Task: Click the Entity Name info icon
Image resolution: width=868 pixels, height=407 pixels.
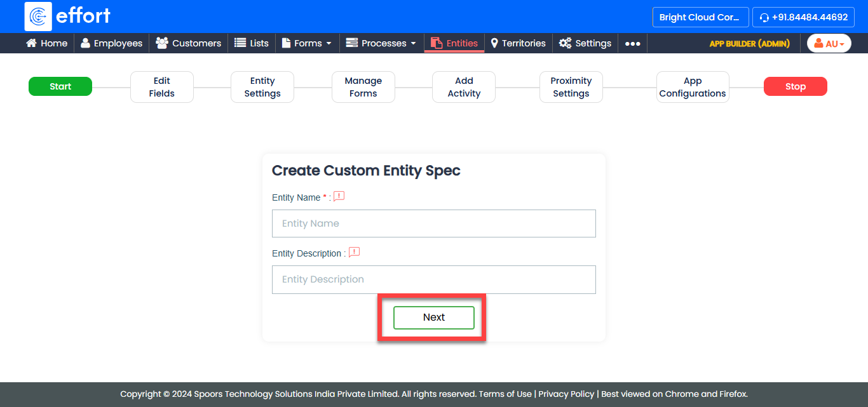Action: pos(339,197)
